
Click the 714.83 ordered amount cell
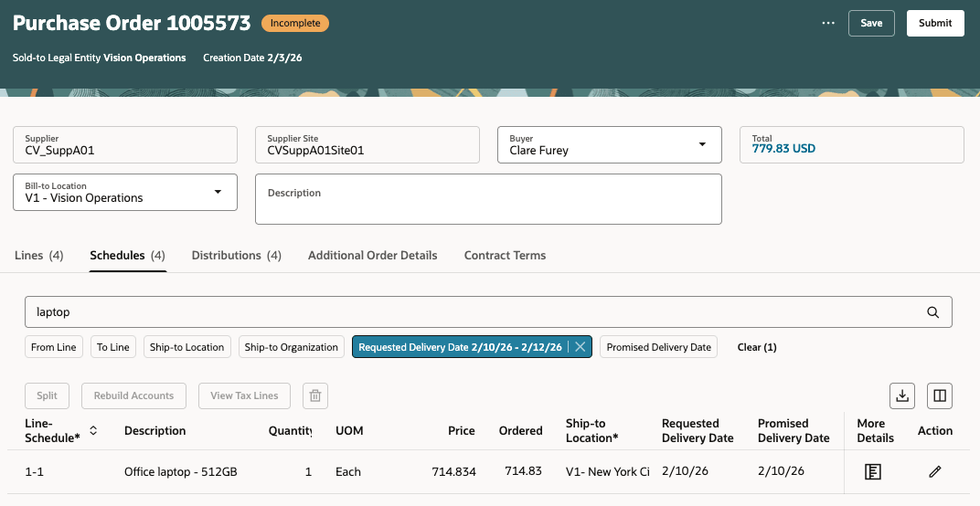pyautogui.click(x=523, y=471)
